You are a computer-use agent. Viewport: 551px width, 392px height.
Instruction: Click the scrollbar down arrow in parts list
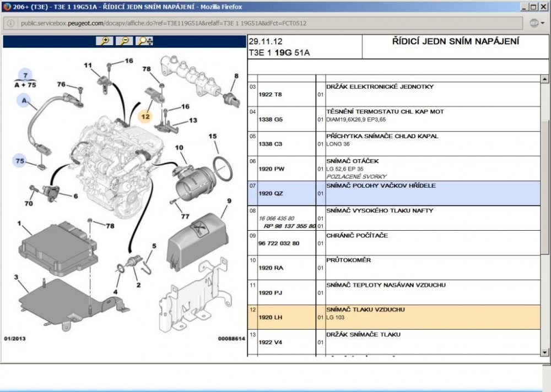coord(544,352)
